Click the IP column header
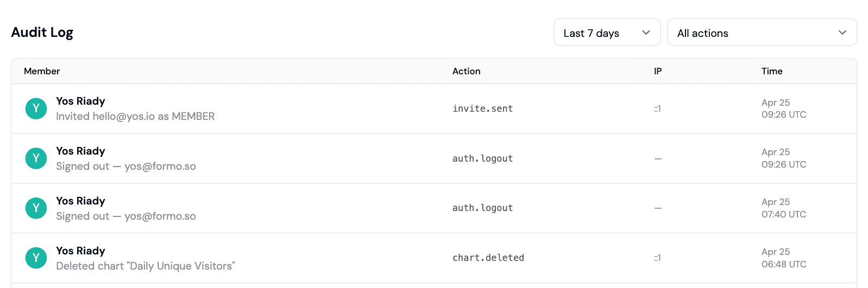The image size is (868, 288). tap(658, 71)
